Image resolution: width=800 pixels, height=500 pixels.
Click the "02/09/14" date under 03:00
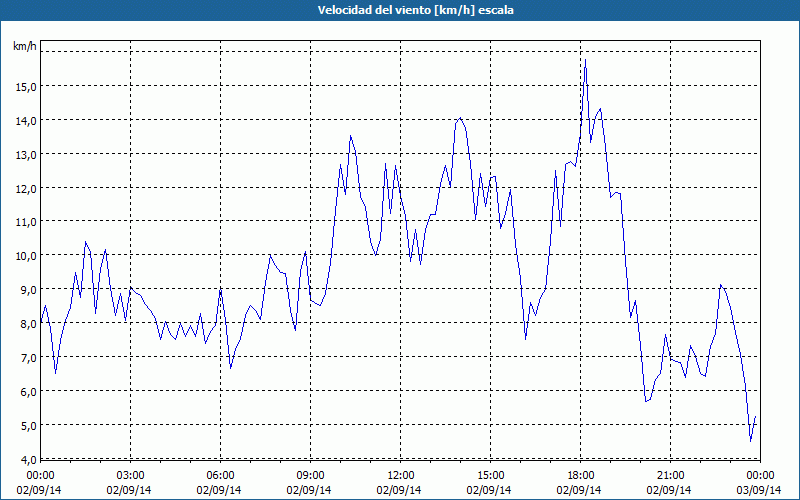tap(129, 490)
